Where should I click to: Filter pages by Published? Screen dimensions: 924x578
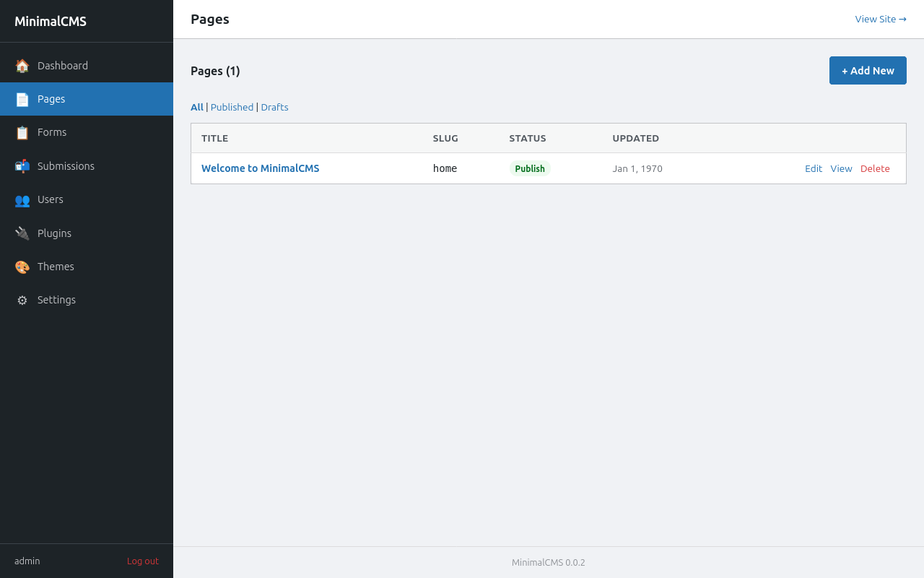(232, 107)
